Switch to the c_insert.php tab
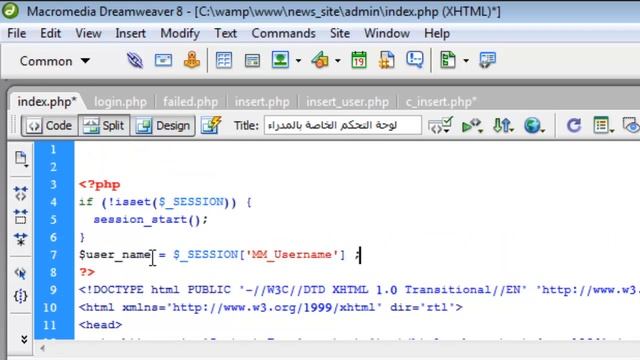Viewport: 640px width, 360px height. [441, 102]
